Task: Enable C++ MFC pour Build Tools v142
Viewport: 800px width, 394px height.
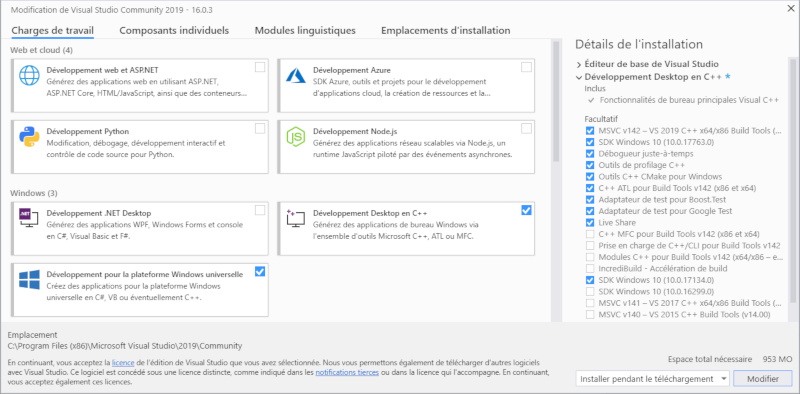Action: (x=590, y=234)
